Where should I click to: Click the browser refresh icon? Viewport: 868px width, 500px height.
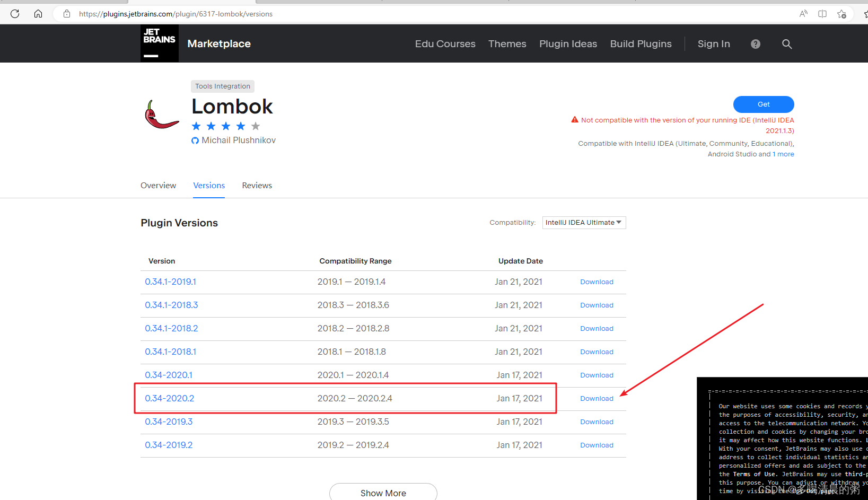click(15, 14)
